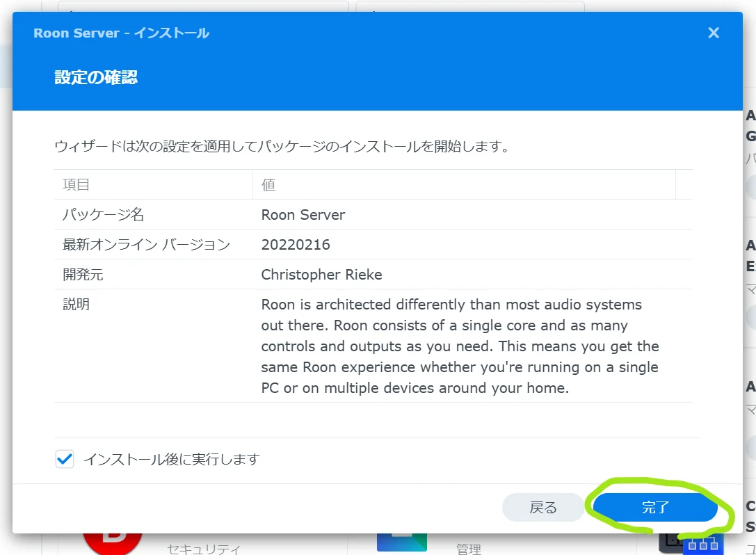Click the developer name Christopher Rieke
The width and height of the screenshot is (756, 555).
(x=321, y=275)
